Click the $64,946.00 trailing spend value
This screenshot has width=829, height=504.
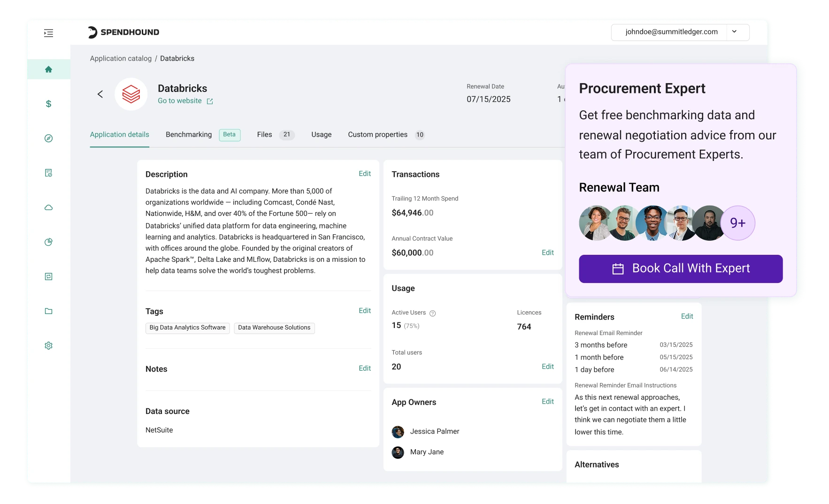(412, 213)
